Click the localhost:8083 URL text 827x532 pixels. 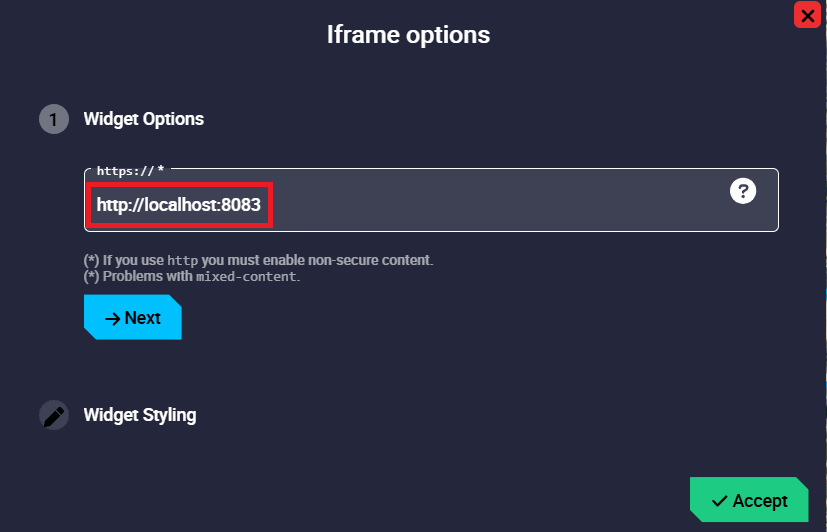click(x=178, y=205)
